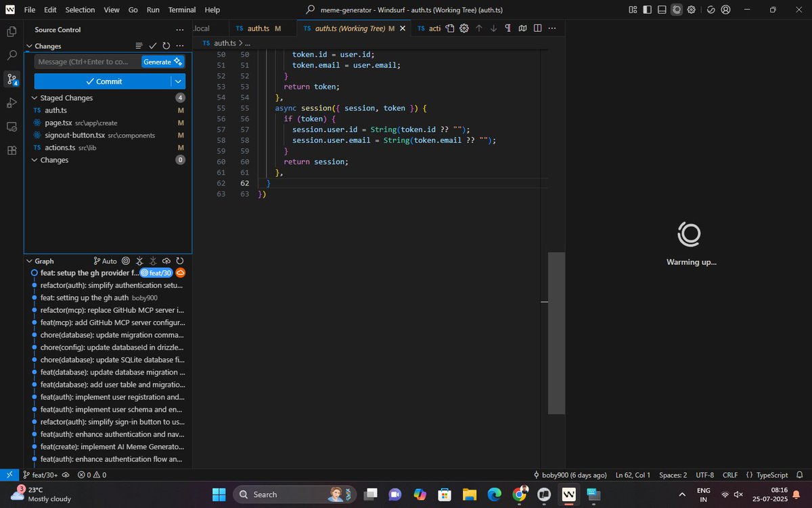Click the commit message input field
This screenshot has width=812, height=508.
pos(87,62)
